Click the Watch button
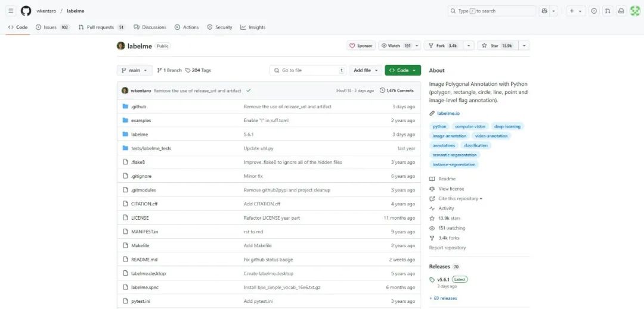 pyautogui.click(x=396, y=46)
